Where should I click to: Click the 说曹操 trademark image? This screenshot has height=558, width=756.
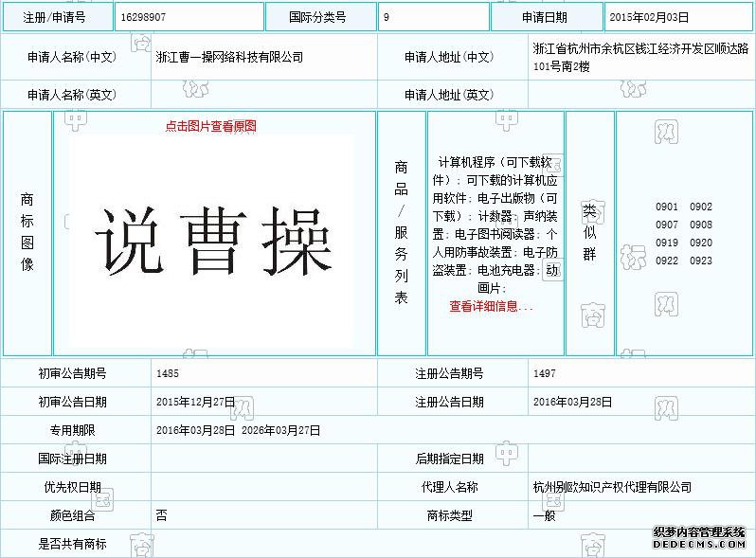coord(211,242)
